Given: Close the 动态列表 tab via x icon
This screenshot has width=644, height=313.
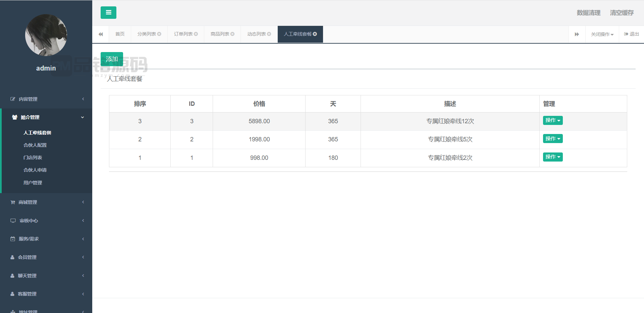Looking at the screenshot, I should tap(269, 34).
